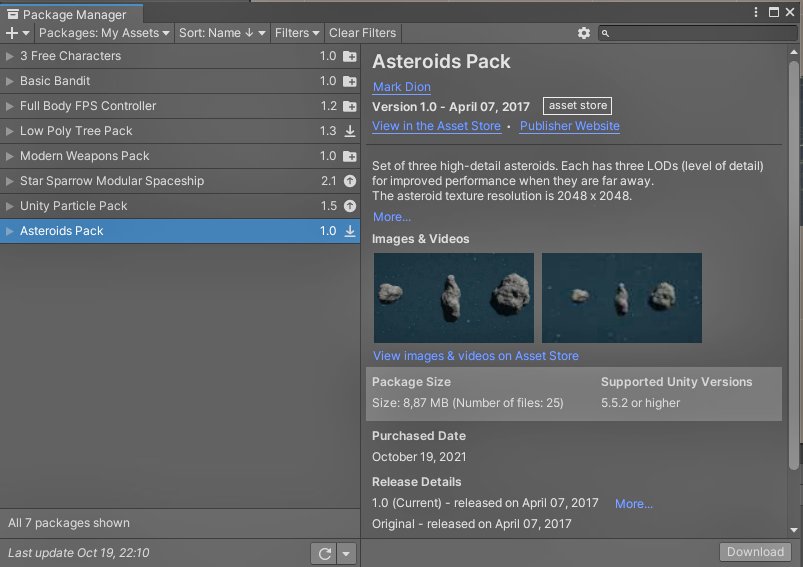Click the Download button
Screen dimensions: 803x567
click(x=755, y=552)
